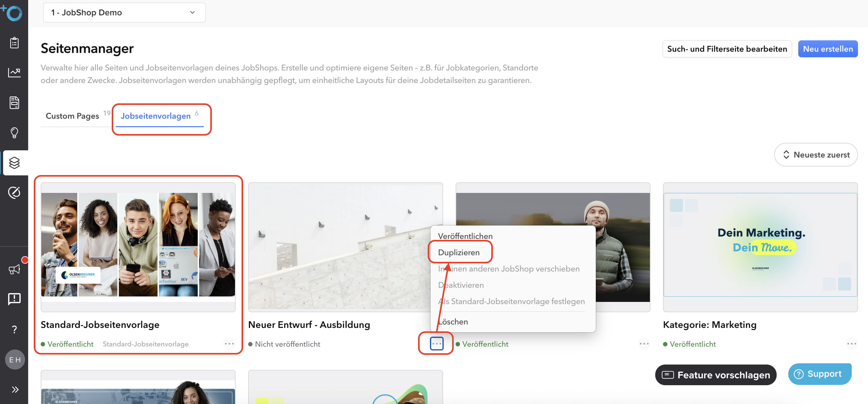
Task: Open the JobShop Demo dropdown selector
Action: [x=124, y=13]
